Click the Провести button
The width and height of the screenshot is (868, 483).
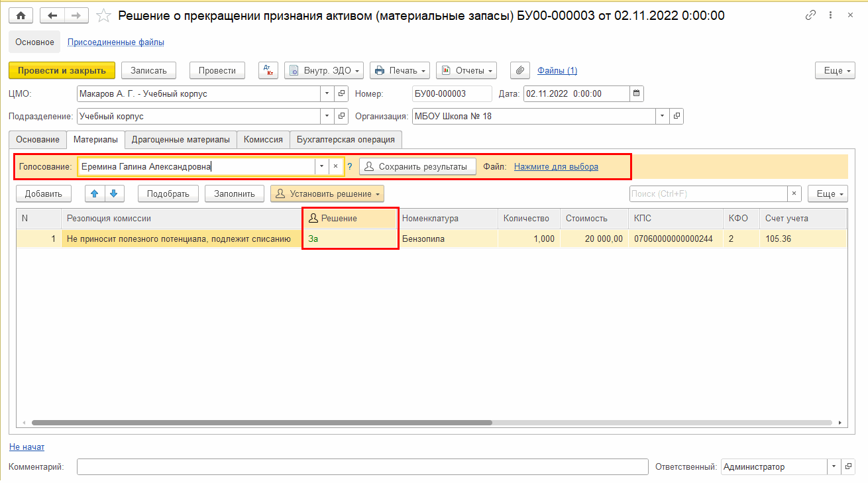click(217, 70)
